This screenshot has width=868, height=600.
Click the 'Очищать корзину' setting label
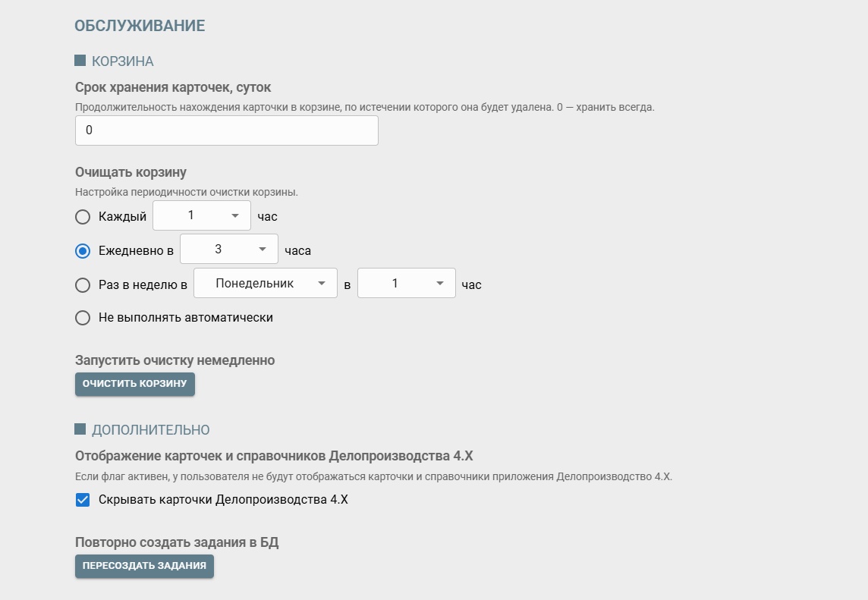[x=130, y=172]
